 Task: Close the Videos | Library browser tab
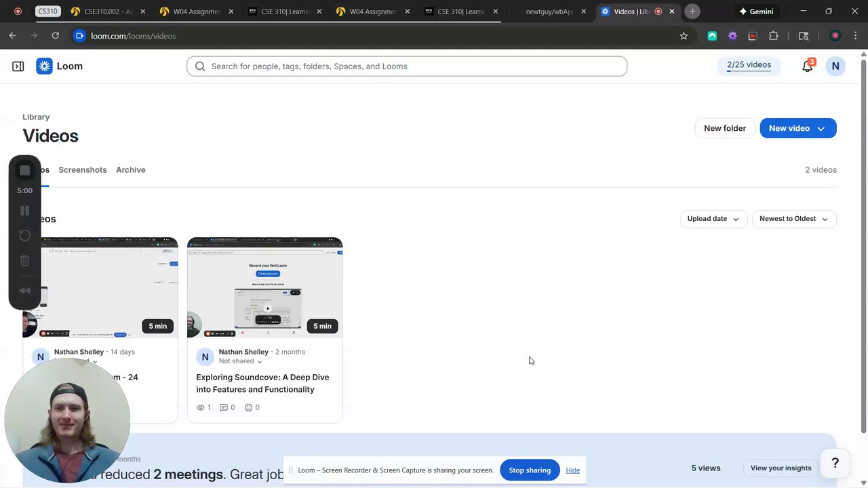(x=672, y=12)
